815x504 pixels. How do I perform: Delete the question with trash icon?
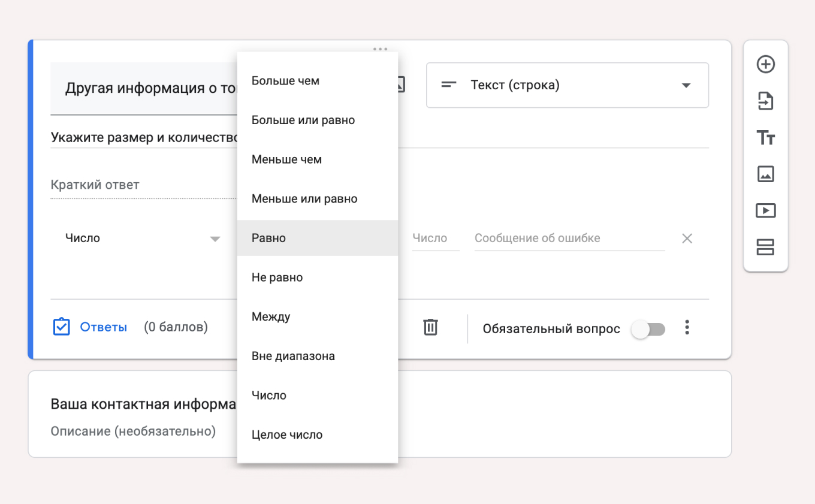[x=430, y=327]
